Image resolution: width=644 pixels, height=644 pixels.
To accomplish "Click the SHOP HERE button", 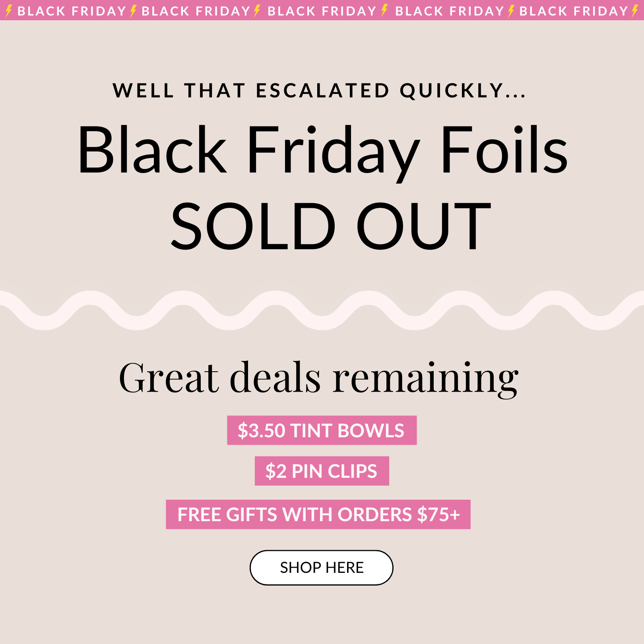I will tap(321, 567).
